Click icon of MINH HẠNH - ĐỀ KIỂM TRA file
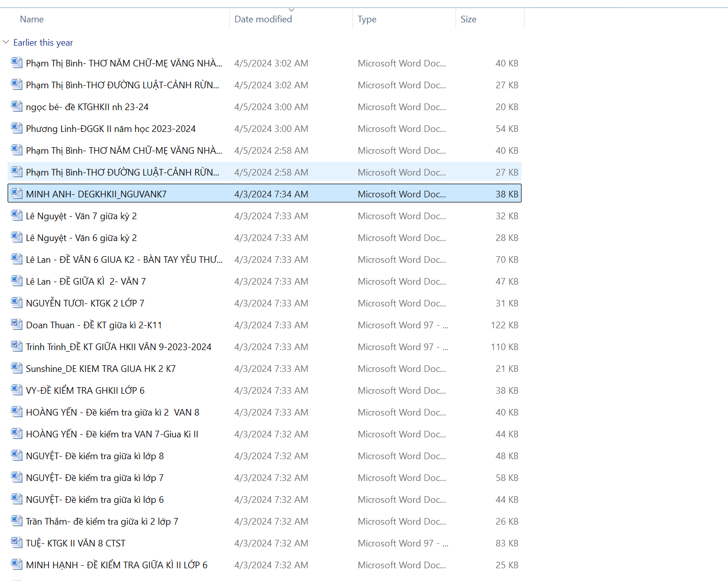Image resolution: width=728 pixels, height=585 pixels. pyautogui.click(x=17, y=565)
